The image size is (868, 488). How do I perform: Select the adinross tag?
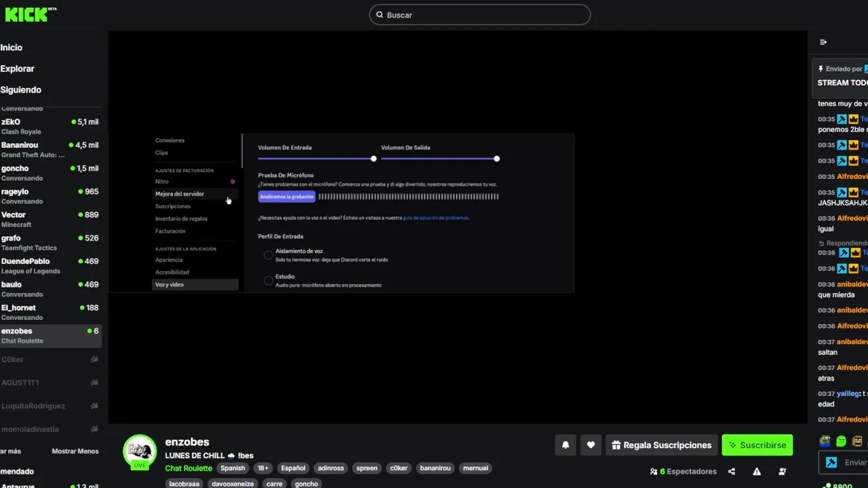click(331, 468)
